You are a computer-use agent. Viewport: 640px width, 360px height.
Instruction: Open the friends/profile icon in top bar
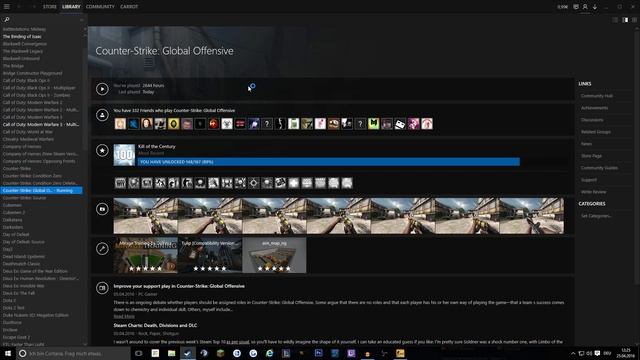[x=585, y=7]
